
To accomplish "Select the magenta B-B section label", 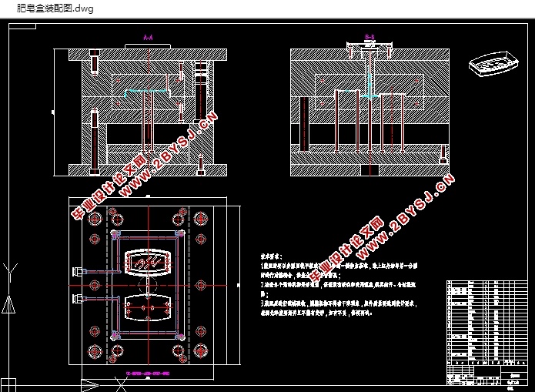I will pyautogui.click(x=369, y=37).
